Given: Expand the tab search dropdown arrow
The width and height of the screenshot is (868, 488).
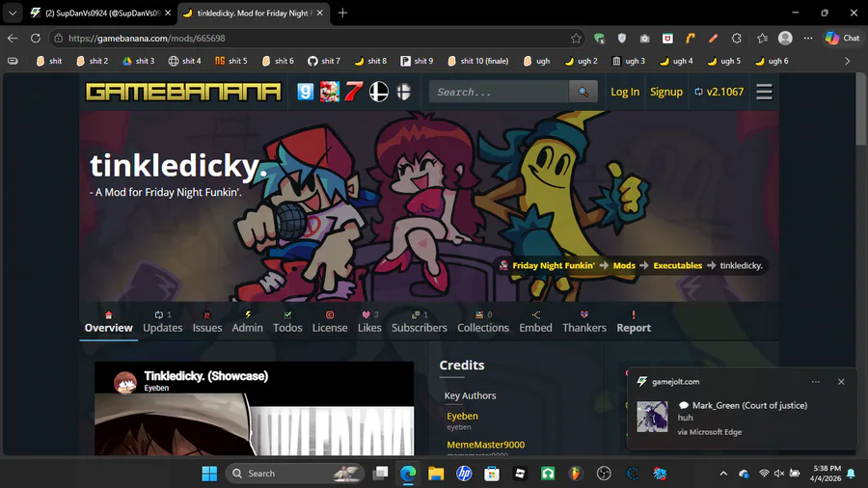Looking at the screenshot, I should tap(13, 13).
